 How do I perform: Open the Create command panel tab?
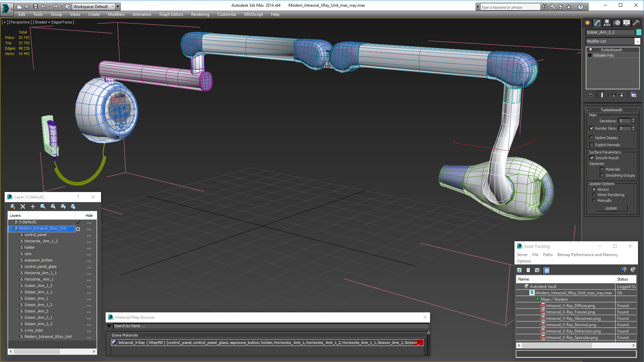click(x=587, y=23)
